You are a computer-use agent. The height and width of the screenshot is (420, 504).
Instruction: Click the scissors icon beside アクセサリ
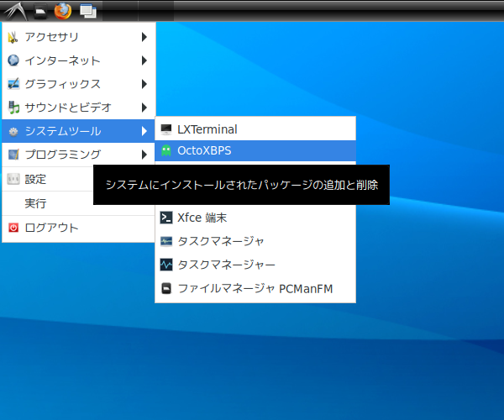point(13,37)
